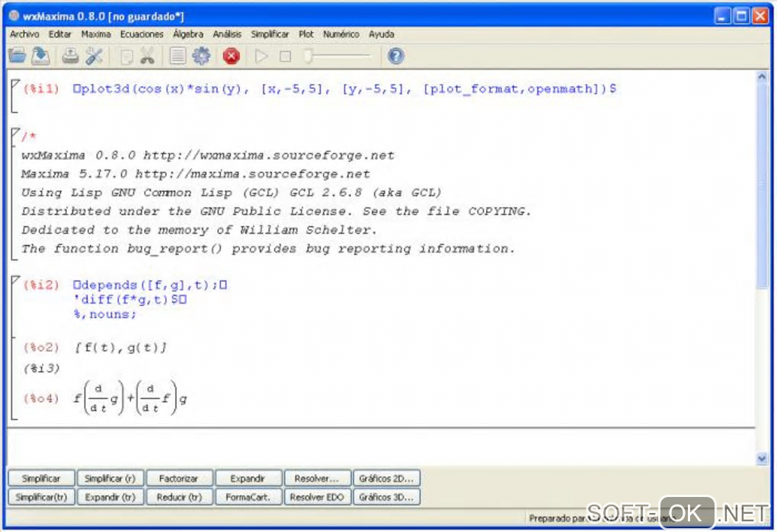Viewport: 777px width, 532px height.
Task: Open the Editar menu
Action: click(x=60, y=34)
